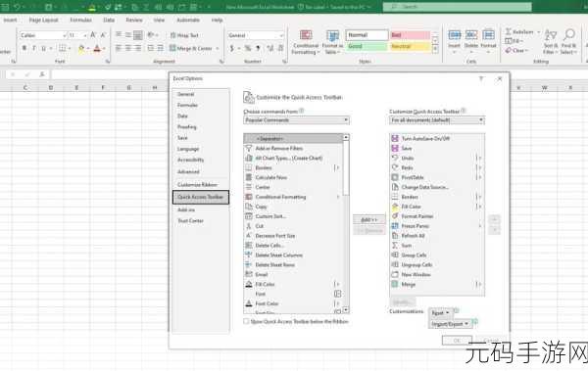
Task: Open the Reset dropdown
Action: point(440,313)
